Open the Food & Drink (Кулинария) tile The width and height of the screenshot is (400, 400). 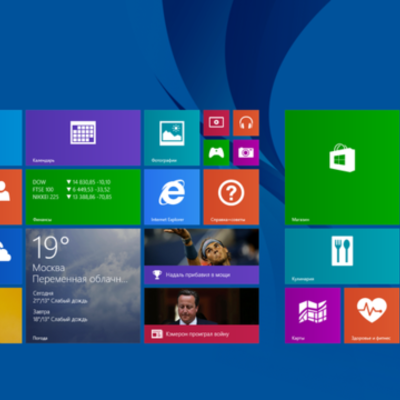pos(342,256)
